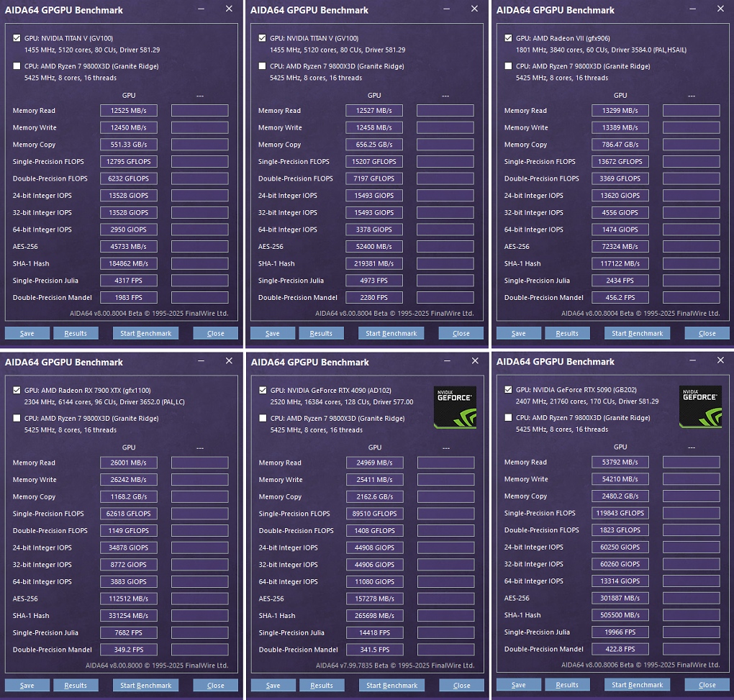
Task: Enable CPU checkbox in TITAN V 551.33 GB/s window
Action: [x=17, y=66]
